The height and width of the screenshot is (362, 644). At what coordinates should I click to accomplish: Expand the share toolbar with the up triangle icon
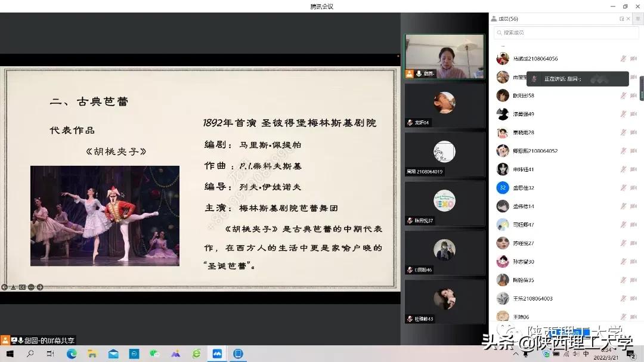click(14, 287)
